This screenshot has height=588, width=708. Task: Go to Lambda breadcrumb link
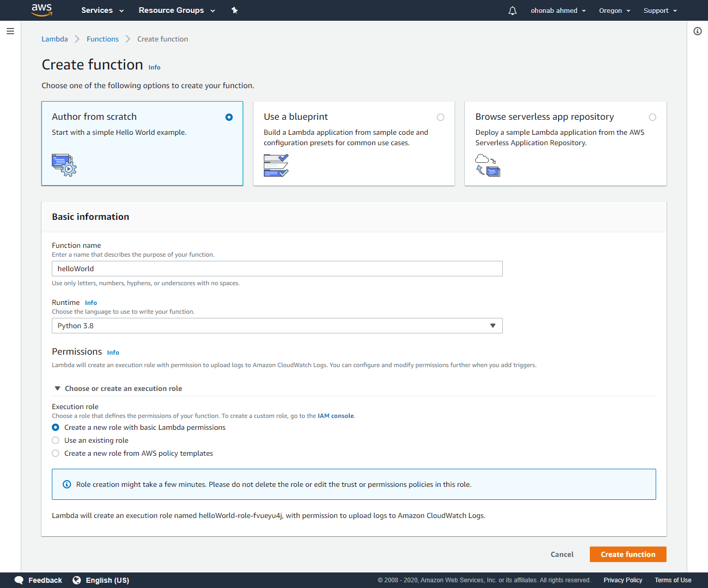coord(54,39)
